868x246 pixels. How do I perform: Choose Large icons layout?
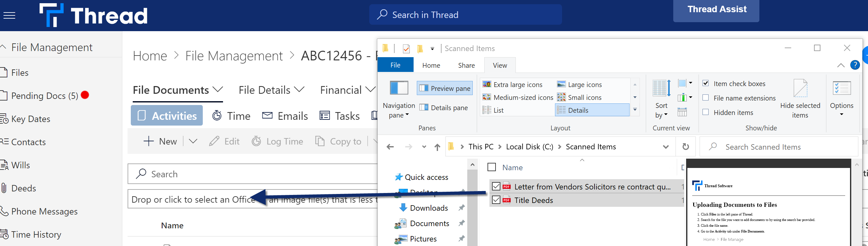point(579,84)
